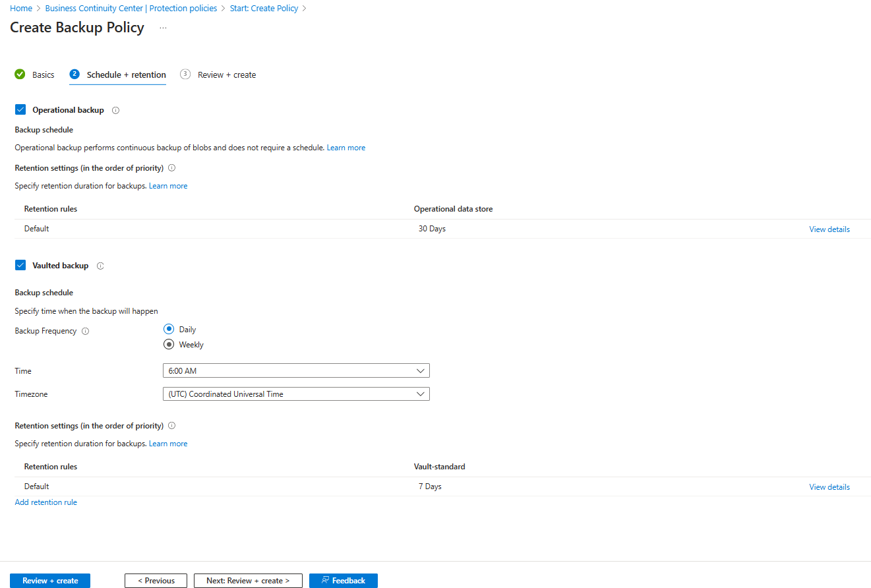Click Add retention rule link

(46, 502)
